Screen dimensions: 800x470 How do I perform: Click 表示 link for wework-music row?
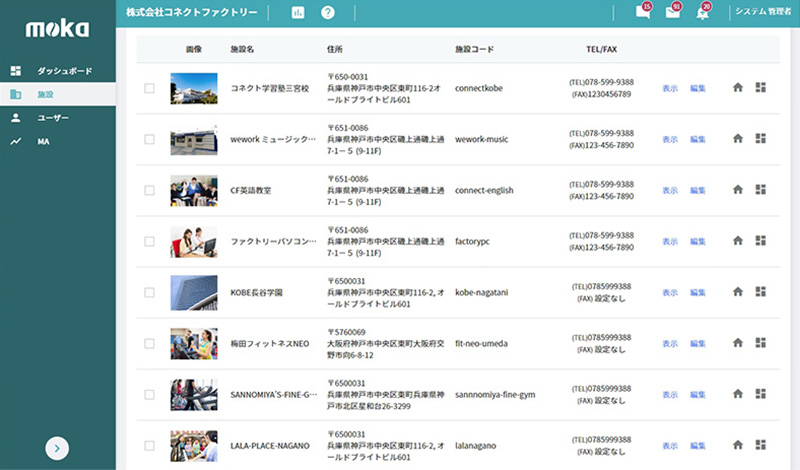[x=669, y=139]
